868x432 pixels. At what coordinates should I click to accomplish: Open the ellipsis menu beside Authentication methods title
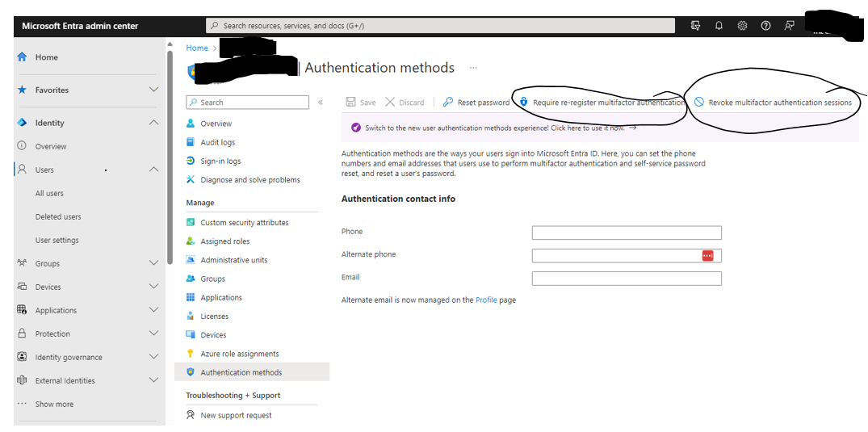(x=473, y=68)
